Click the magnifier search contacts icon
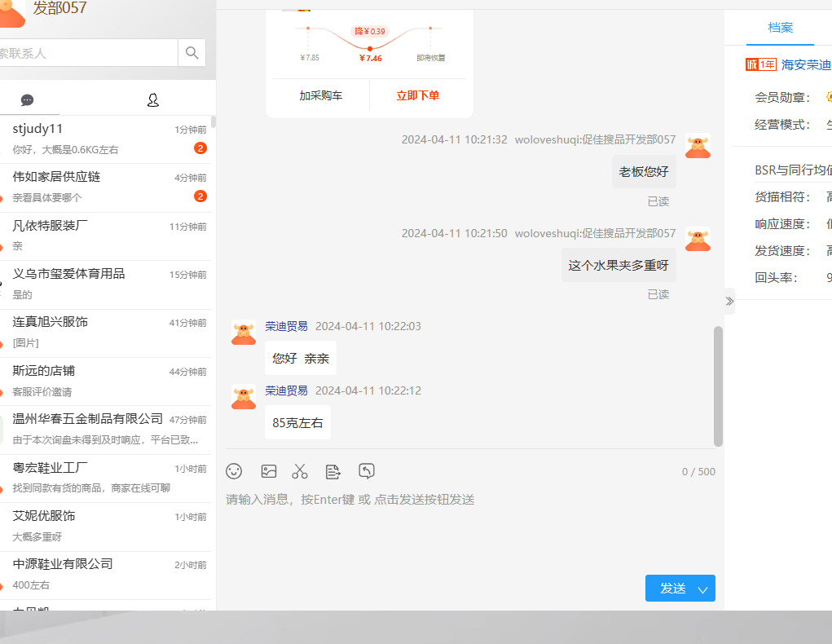This screenshot has width=832, height=644. [192, 53]
